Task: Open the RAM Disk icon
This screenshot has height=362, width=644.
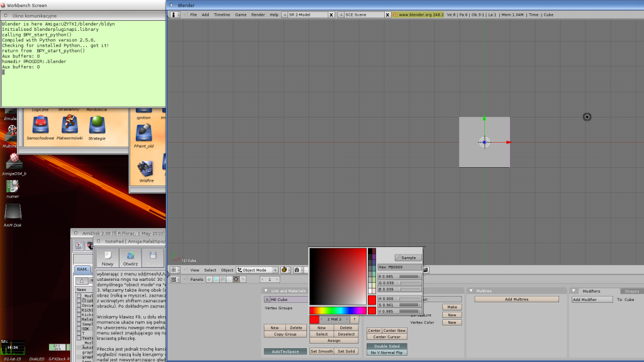Action: coord(13,212)
